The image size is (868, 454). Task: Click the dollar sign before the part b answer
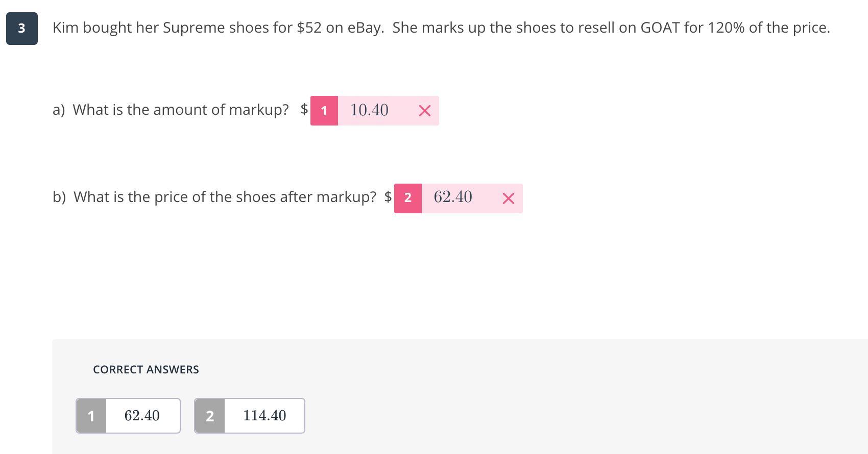point(388,197)
